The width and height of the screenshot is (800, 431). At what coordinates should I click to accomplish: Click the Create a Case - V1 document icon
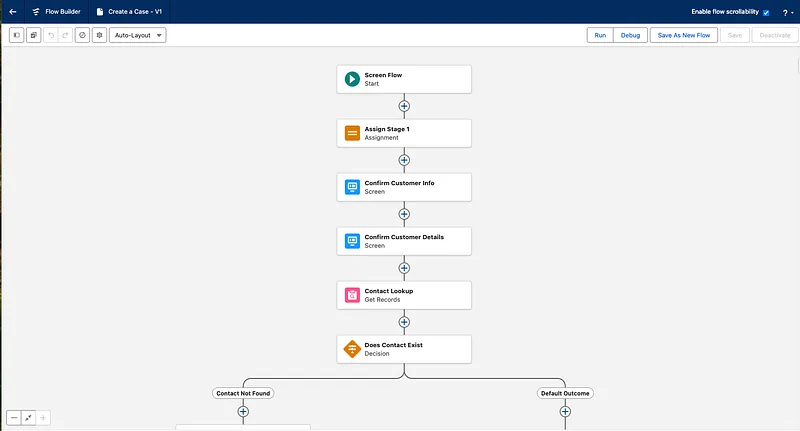point(100,12)
